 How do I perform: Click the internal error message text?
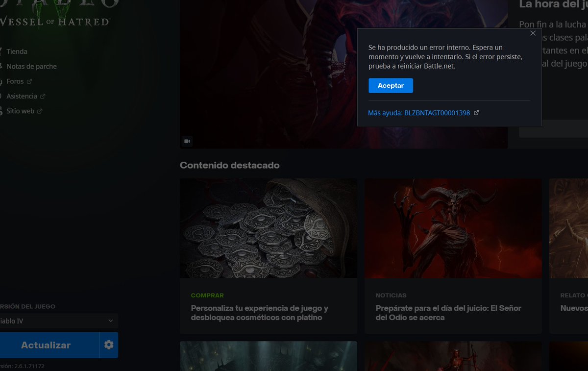445,57
